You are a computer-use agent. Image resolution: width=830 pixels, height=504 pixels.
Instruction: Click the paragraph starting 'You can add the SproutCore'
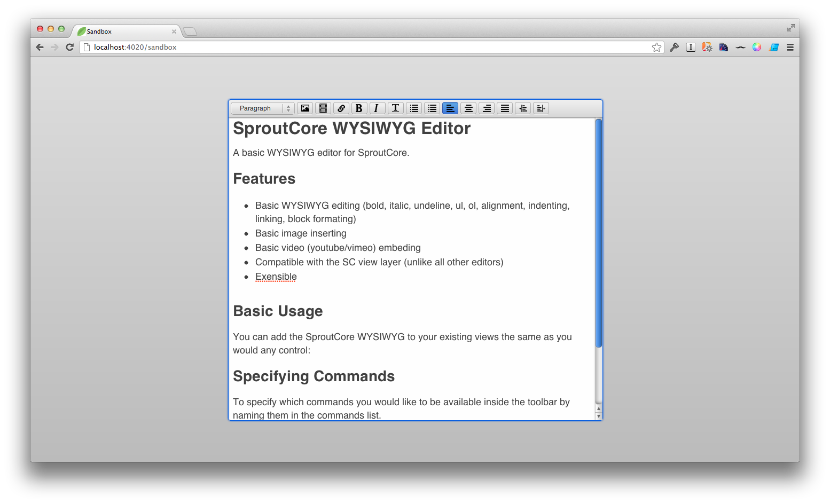pyautogui.click(x=402, y=343)
